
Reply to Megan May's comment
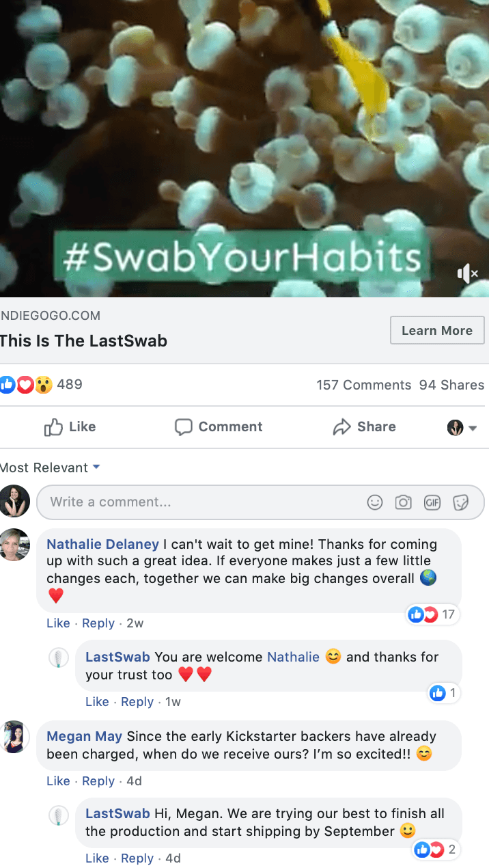pos(98,781)
